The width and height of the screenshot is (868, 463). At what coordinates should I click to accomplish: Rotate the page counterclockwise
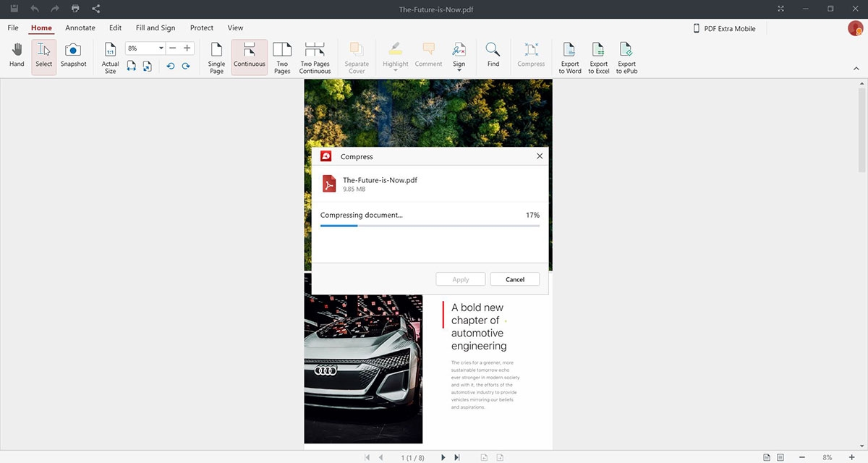(171, 66)
